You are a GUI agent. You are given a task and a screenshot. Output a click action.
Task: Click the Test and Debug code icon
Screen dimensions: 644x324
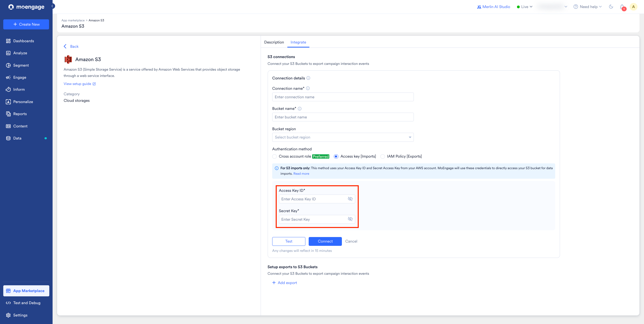(x=8, y=303)
